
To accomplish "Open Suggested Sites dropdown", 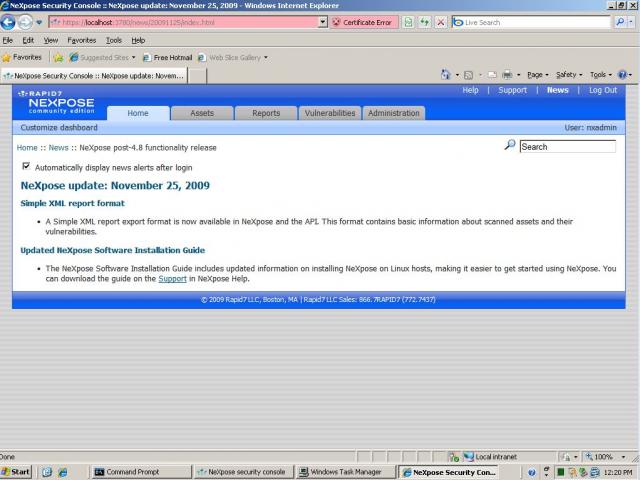I will (x=133, y=58).
